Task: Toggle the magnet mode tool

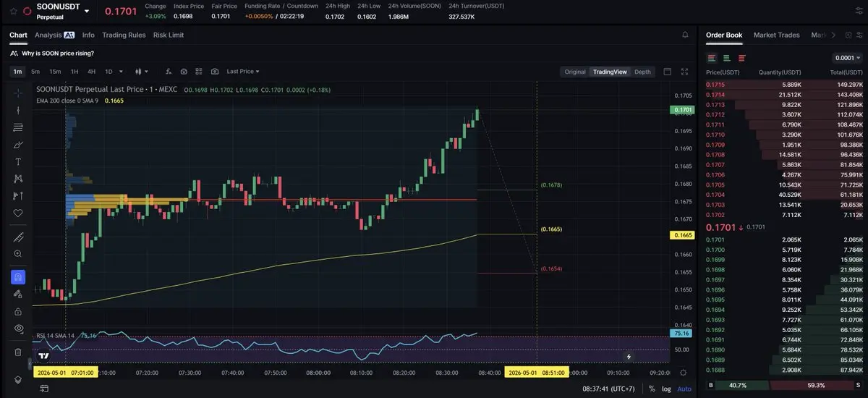Action: point(18,277)
